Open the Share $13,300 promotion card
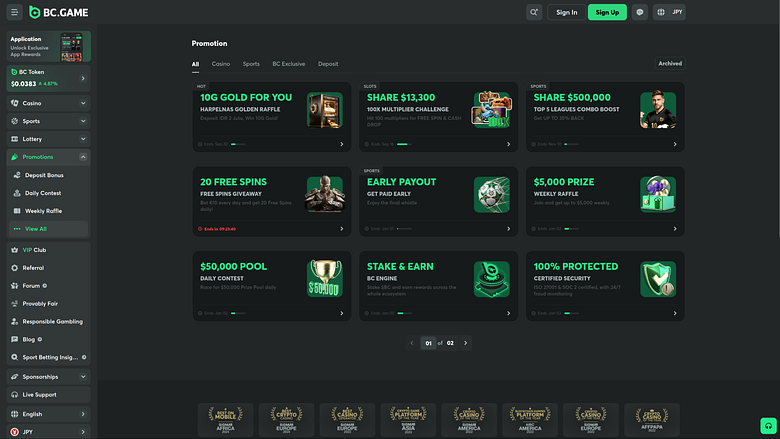This screenshot has width=780, height=439. pos(438,117)
